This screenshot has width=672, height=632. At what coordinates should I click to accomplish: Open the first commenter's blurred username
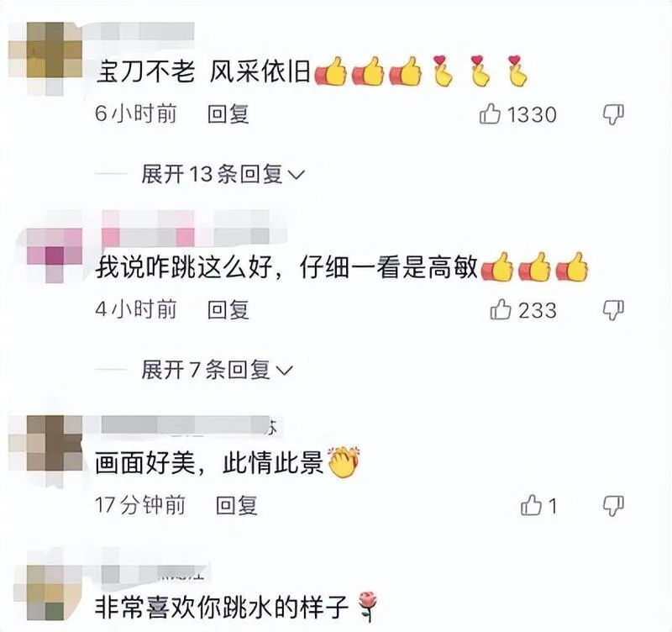[x=144, y=32]
